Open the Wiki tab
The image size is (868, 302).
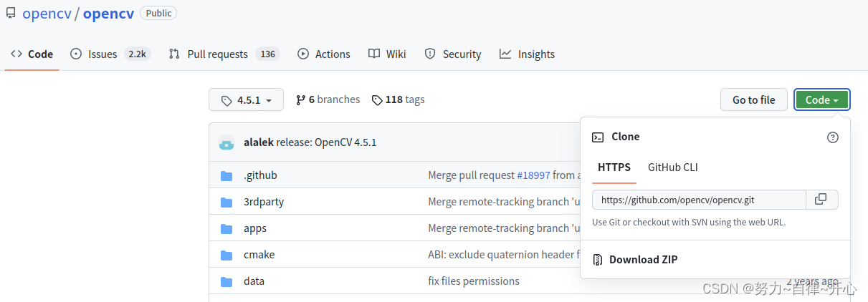[x=387, y=54]
